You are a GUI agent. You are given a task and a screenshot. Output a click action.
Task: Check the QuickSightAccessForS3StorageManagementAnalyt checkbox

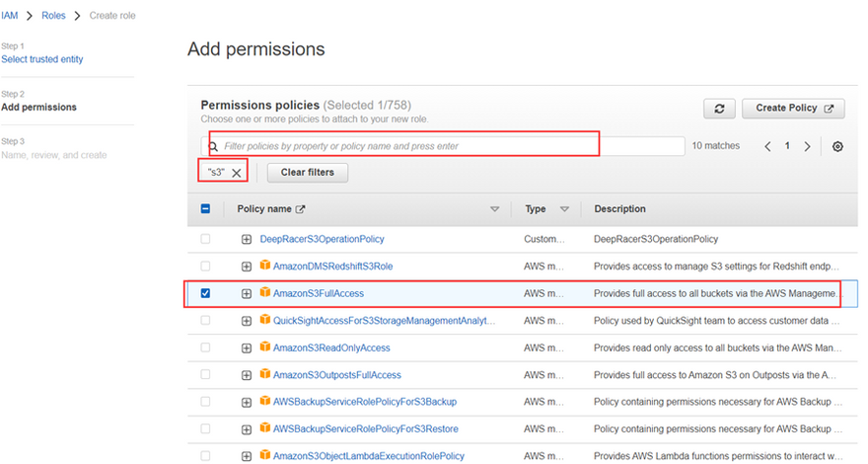click(205, 321)
